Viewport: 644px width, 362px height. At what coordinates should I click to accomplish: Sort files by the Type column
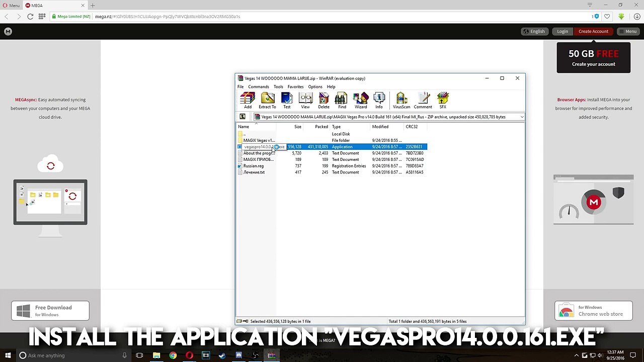point(350,127)
